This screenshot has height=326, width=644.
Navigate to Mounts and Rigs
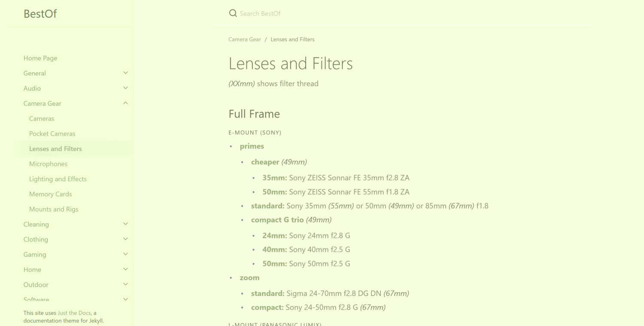point(54,209)
